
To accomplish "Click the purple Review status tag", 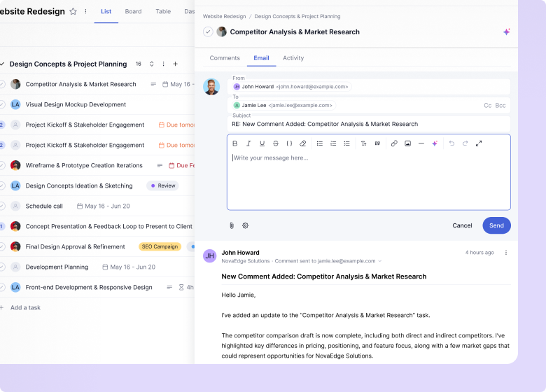I will [162, 186].
